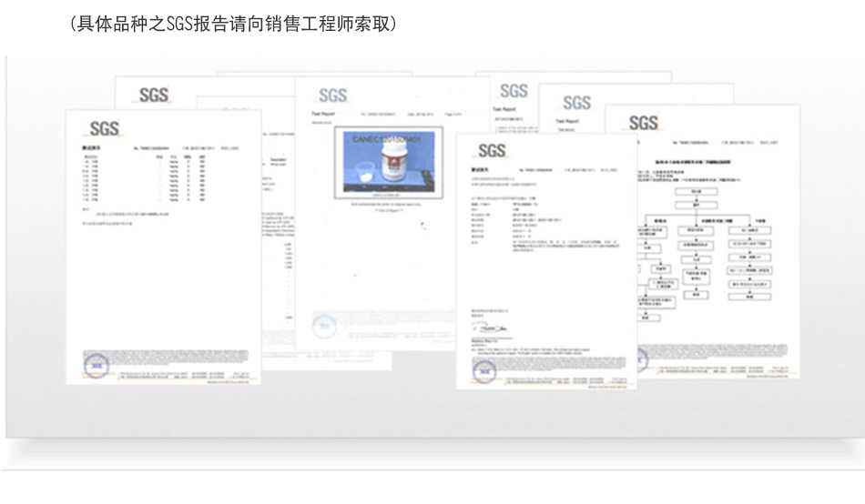This screenshot has width=865, height=504.
Task: Click SGS logo on rearmost right-side report
Action: (514, 90)
